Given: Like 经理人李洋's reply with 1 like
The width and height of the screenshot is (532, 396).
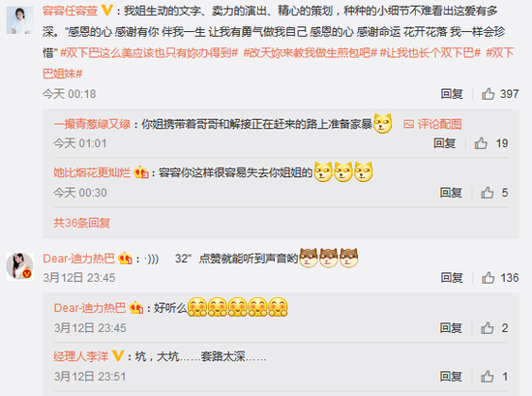Looking at the screenshot, I should pos(487,377).
